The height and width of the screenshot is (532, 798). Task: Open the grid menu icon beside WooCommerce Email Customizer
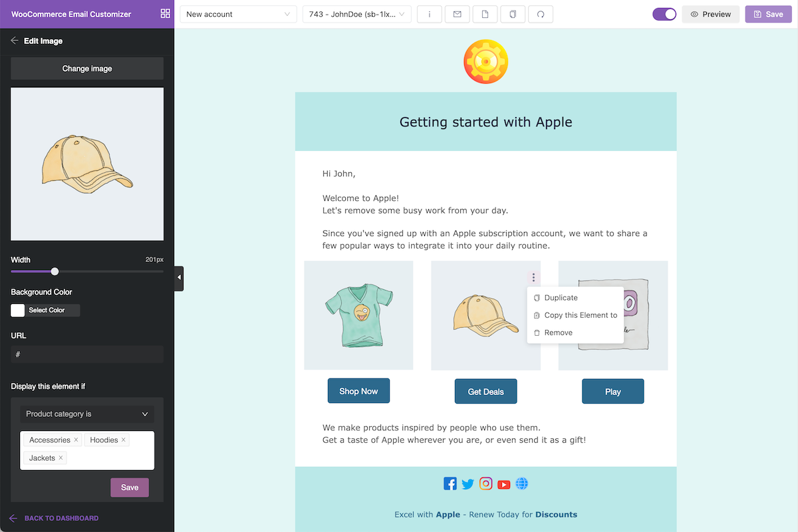[x=166, y=14]
